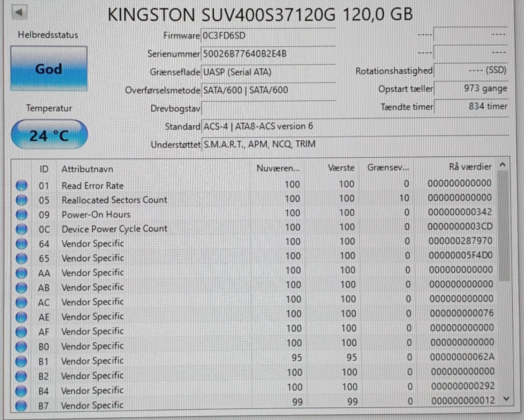This screenshot has width=524, height=420.
Task: Click the Opstart tæller field 973 gange
Action: (x=471, y=89)
